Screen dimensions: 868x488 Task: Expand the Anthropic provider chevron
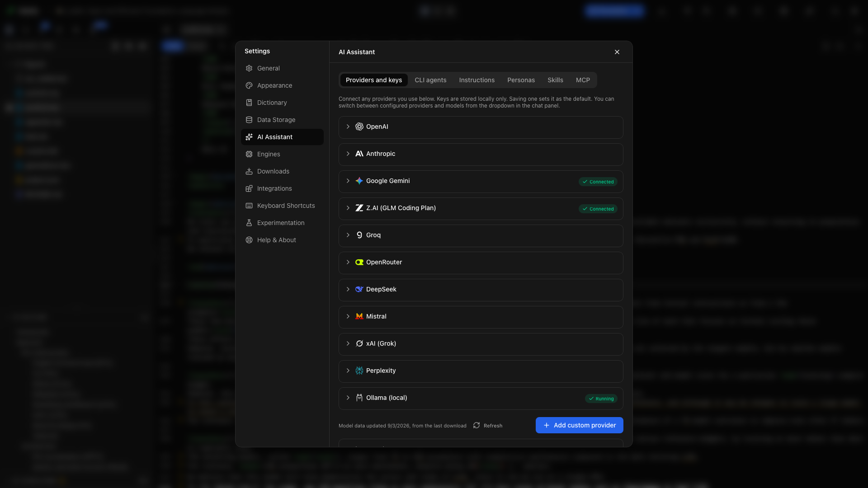click(x=348, y=154)
